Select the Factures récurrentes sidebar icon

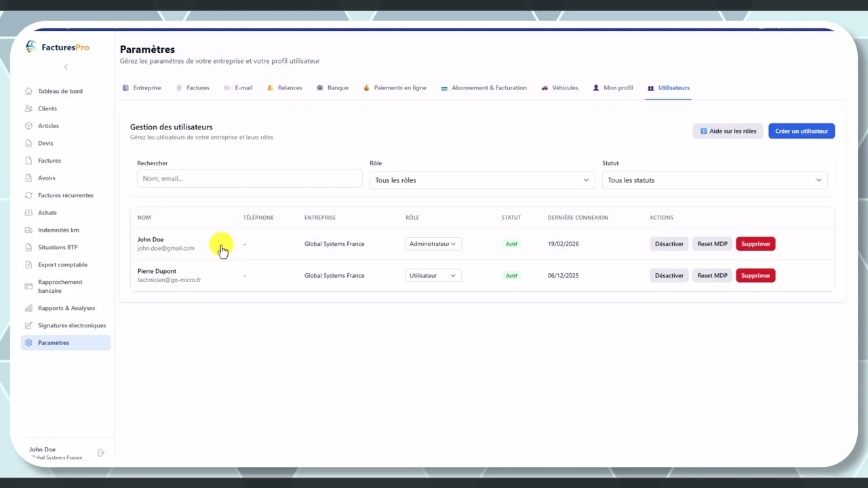28,195
